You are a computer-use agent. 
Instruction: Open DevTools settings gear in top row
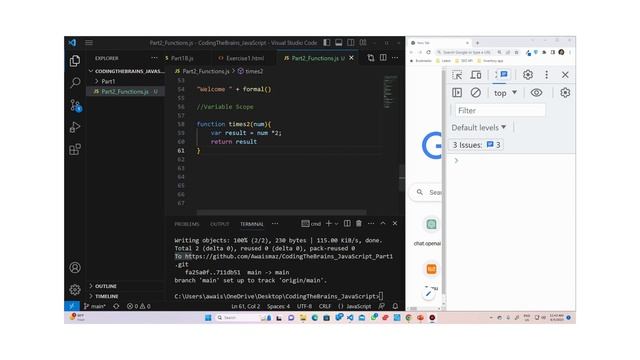(528, 75)
